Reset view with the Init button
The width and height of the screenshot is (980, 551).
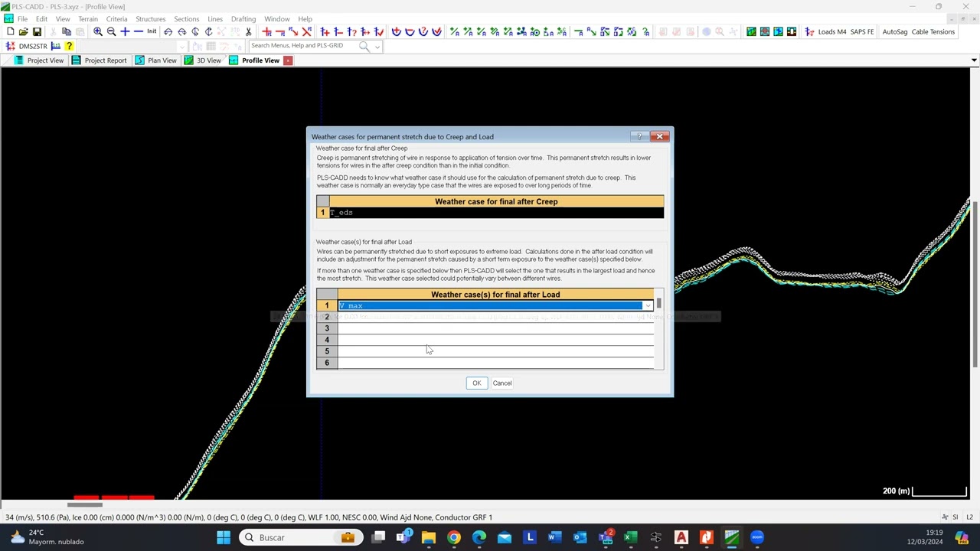[152, 31]
